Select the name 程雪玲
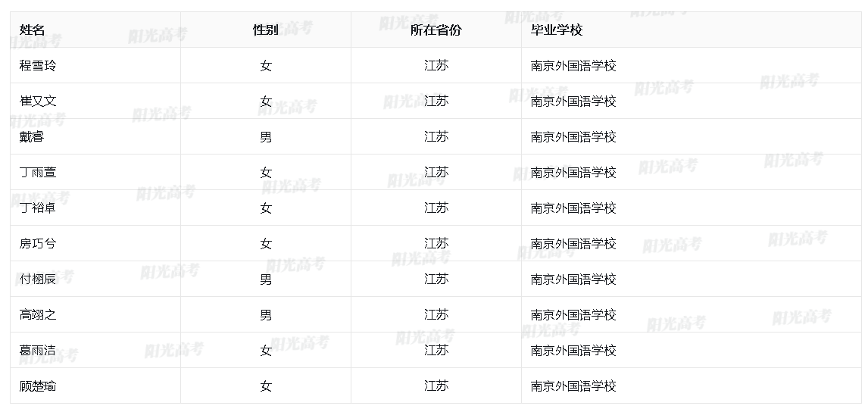The image size is (868, 409). click(38, 66)
